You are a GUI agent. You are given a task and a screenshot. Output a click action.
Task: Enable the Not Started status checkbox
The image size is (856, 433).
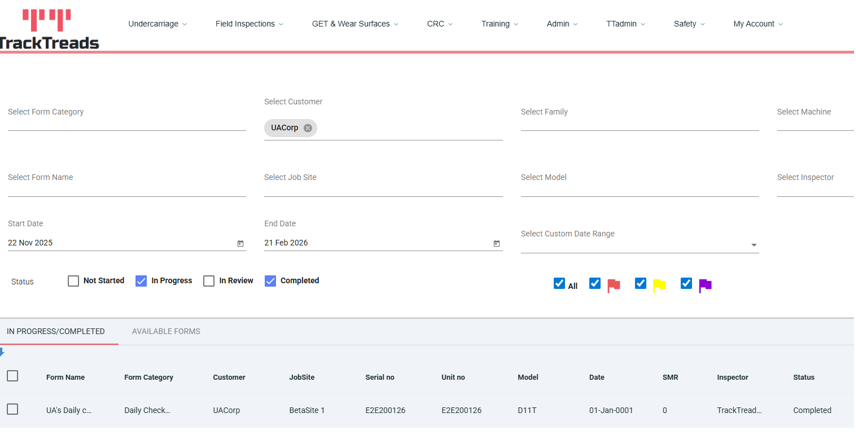click(73, 282)
